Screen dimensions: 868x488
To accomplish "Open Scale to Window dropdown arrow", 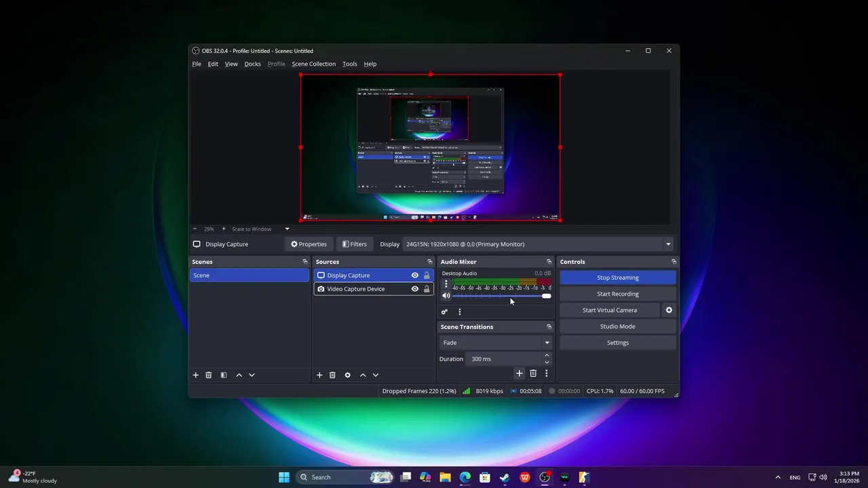I will click(287, 229).
